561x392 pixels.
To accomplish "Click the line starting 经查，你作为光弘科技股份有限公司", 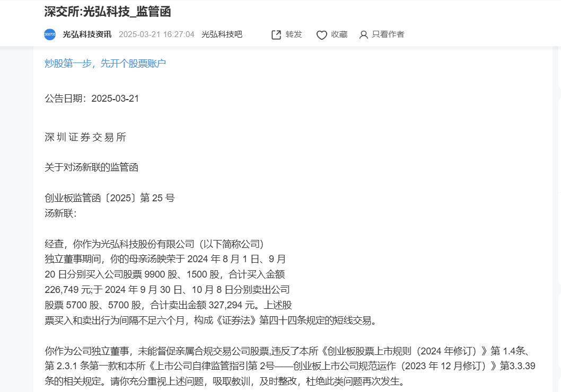I will (154, 244).
